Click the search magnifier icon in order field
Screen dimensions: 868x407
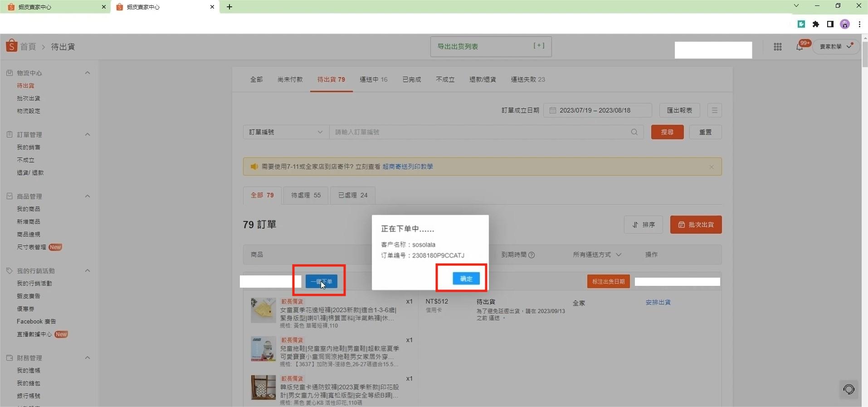[634, 132]
